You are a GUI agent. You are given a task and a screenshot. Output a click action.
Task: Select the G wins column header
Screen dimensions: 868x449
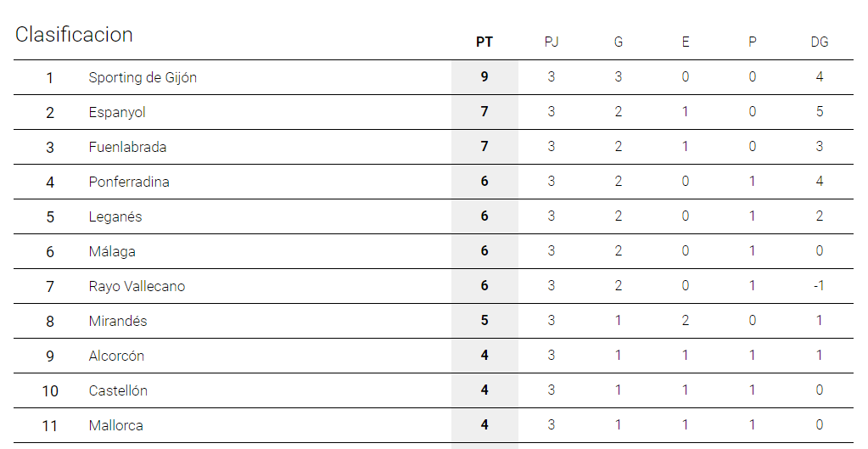click(619, 42)
